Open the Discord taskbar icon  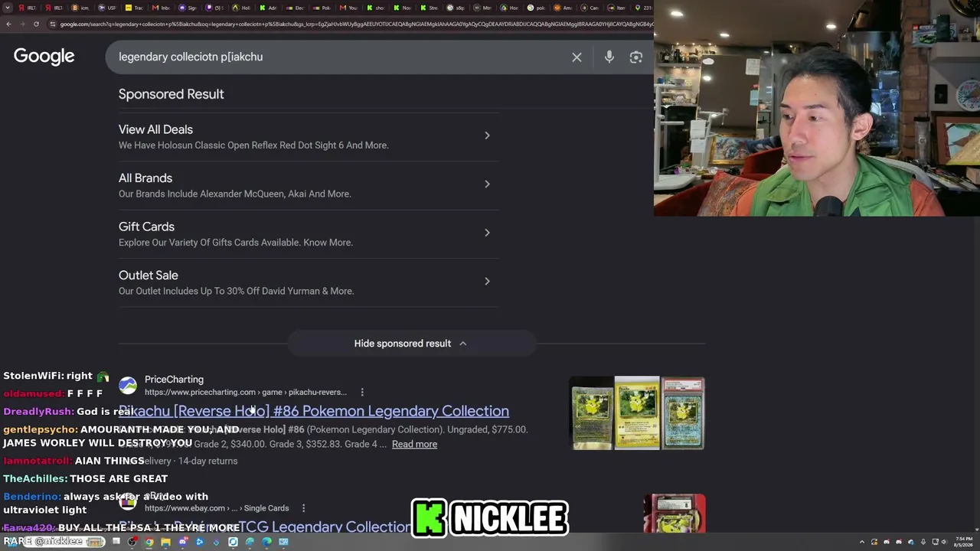click(182, 542)
